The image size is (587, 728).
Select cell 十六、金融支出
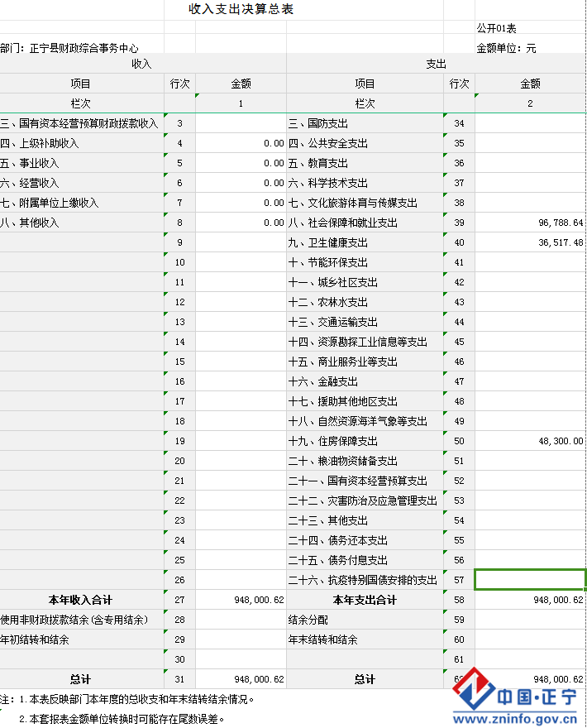click(365, 381)
